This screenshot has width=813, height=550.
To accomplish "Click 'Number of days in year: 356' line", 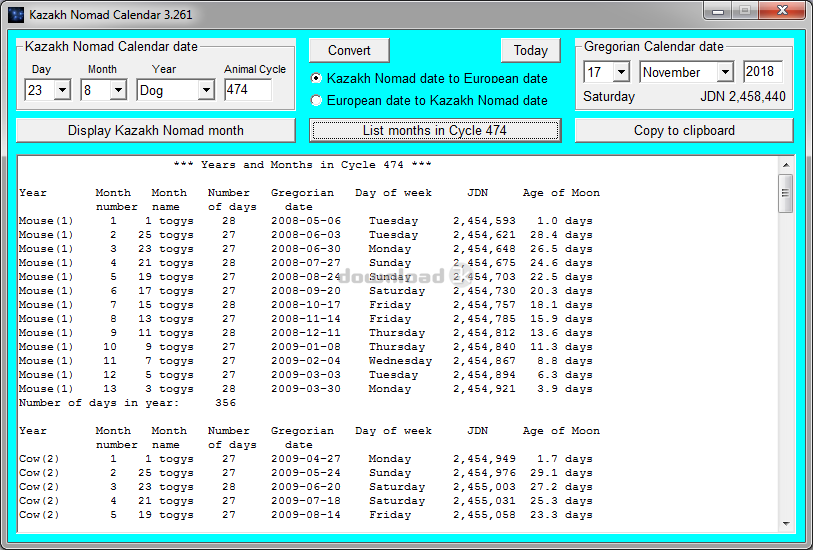I will pos(128,403).
